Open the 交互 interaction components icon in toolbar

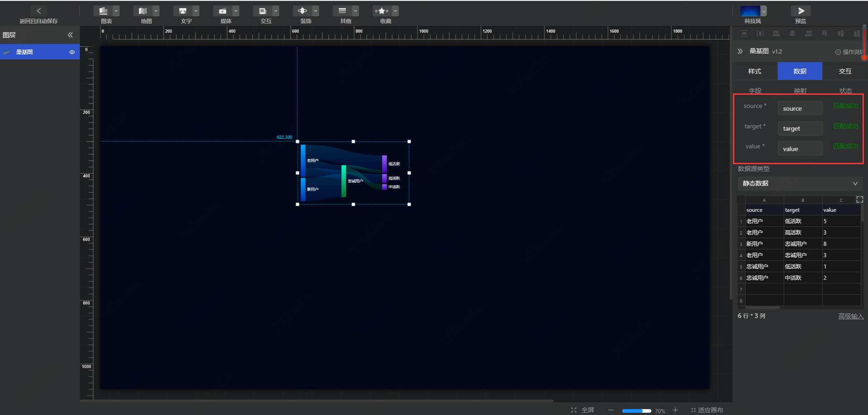click(x=262, y=11)
